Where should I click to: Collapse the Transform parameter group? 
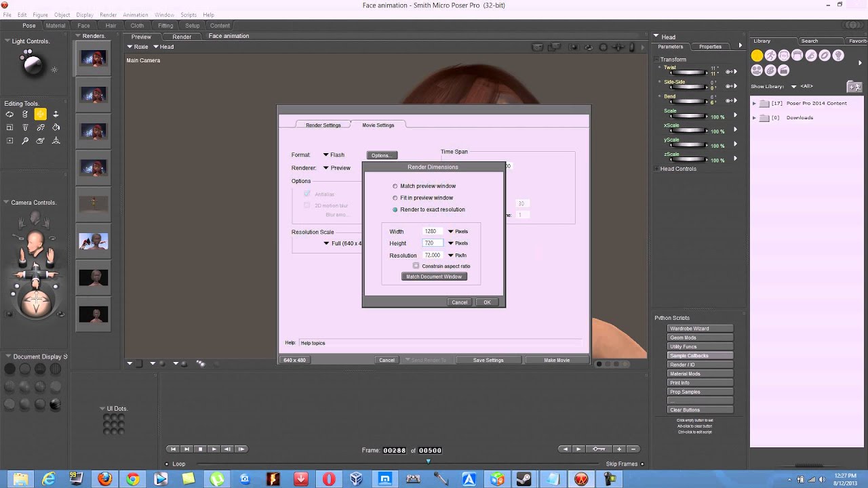point(657,60)
